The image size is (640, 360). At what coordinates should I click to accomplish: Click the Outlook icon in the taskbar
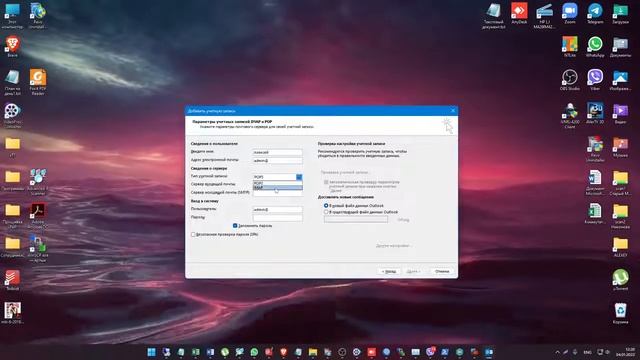(x=489, y=352)
